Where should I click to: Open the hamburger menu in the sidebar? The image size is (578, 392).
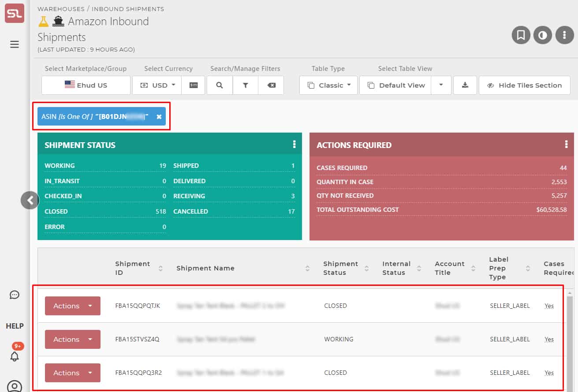point(15,44)
